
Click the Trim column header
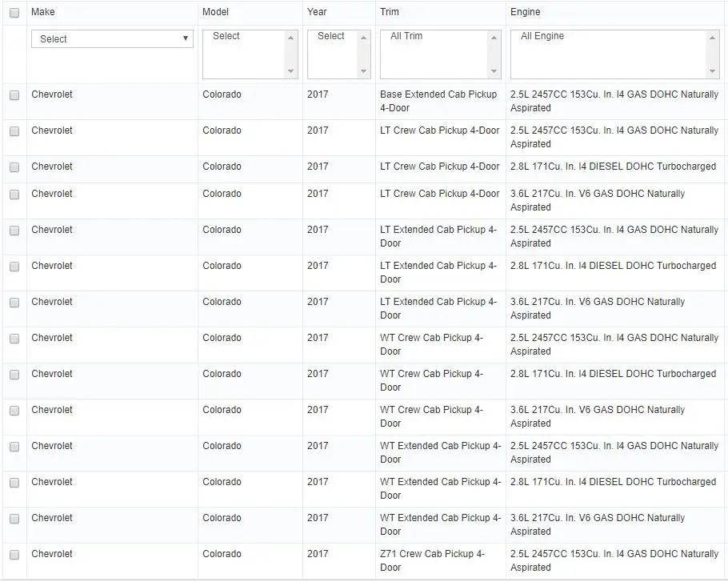pyautogui.click(x=389, y=12)
